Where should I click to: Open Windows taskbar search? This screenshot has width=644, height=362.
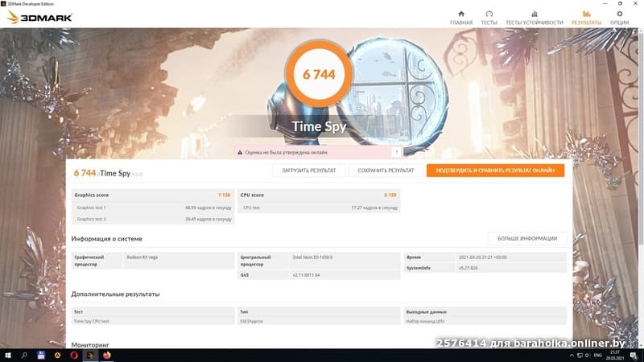click(24, 356)
